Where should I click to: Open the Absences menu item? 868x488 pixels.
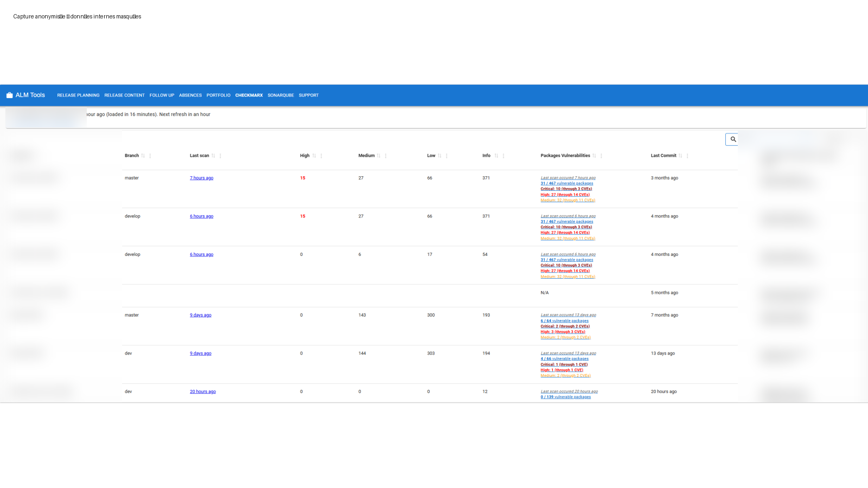[x=190, y=95]
